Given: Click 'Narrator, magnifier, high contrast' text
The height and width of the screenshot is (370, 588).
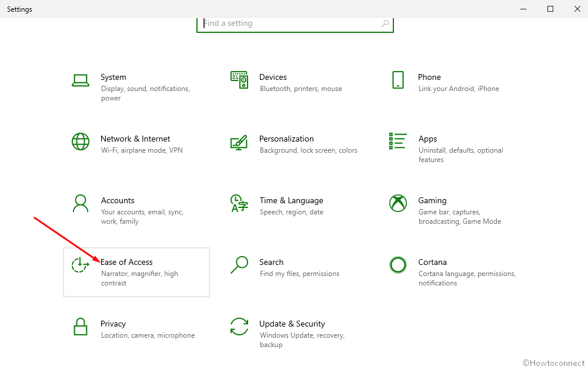Looking at the screenshot, I should (x=139, y=278).
